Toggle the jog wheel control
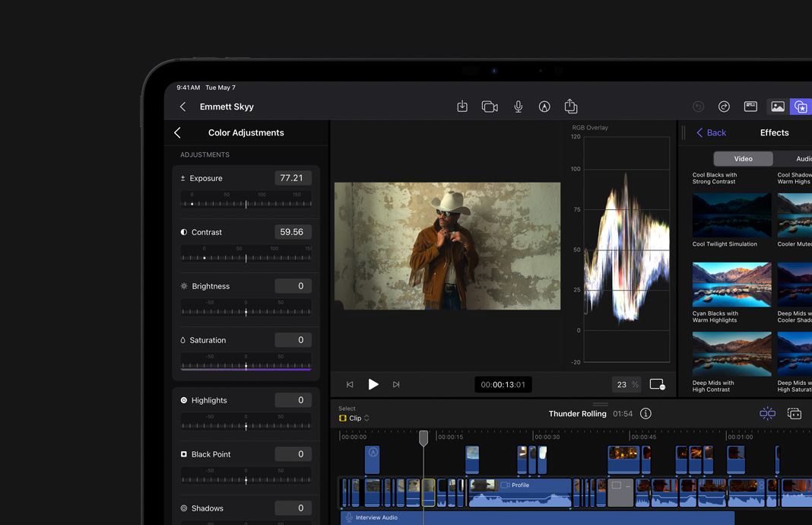812x525 pixels. [767, 413]
